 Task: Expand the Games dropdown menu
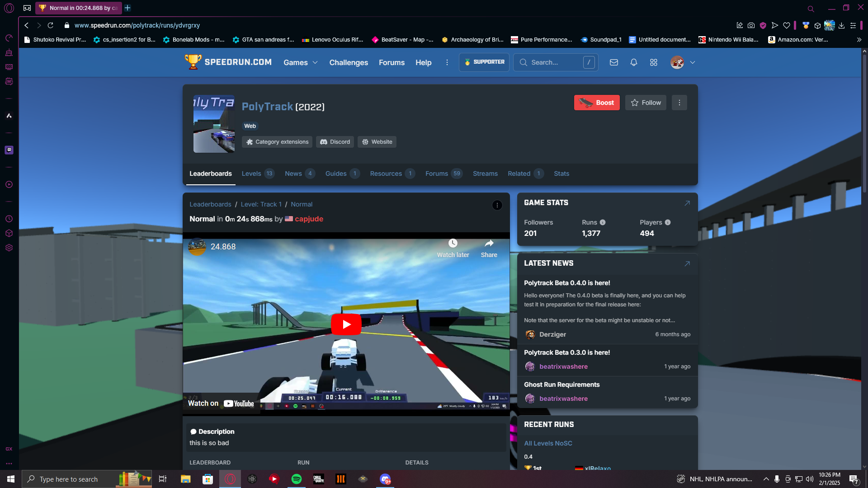point(300,62)
